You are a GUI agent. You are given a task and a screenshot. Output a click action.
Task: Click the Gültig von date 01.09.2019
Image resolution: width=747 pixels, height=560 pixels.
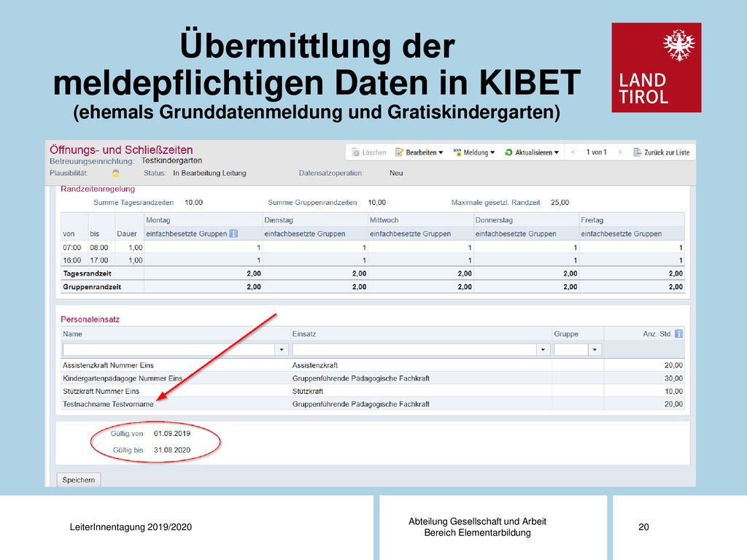tap(172, 433)
